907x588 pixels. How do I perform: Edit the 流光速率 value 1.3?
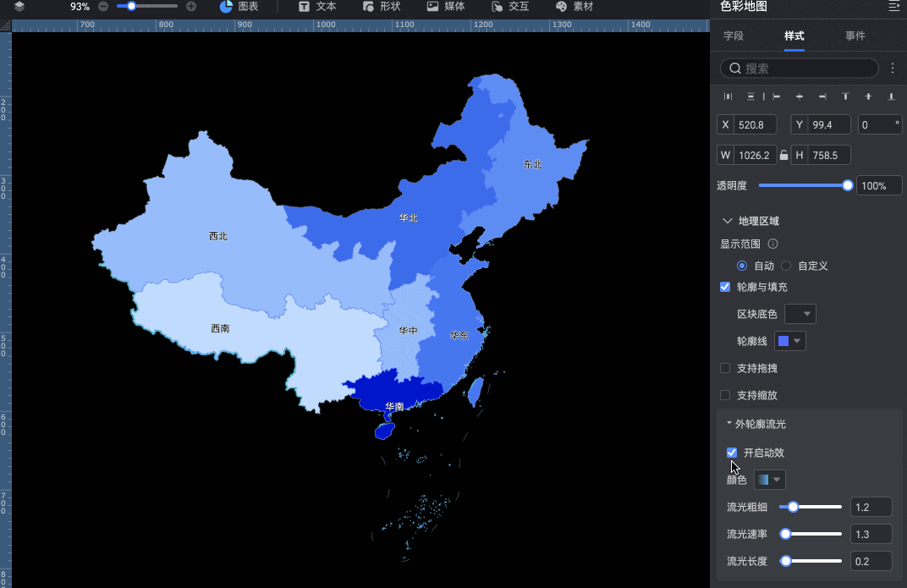(x=871, y=534)
